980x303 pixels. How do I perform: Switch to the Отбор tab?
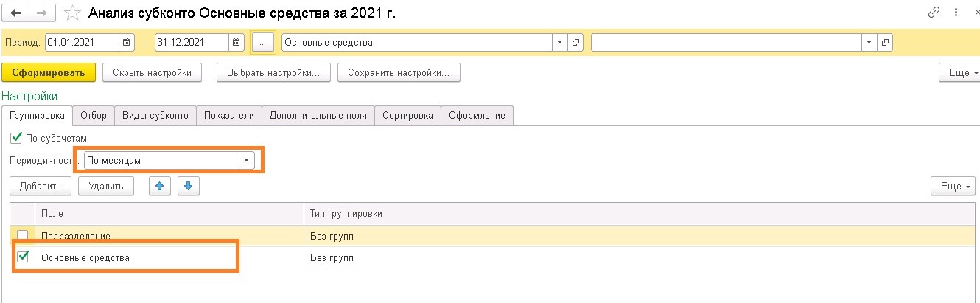(94, 116)
